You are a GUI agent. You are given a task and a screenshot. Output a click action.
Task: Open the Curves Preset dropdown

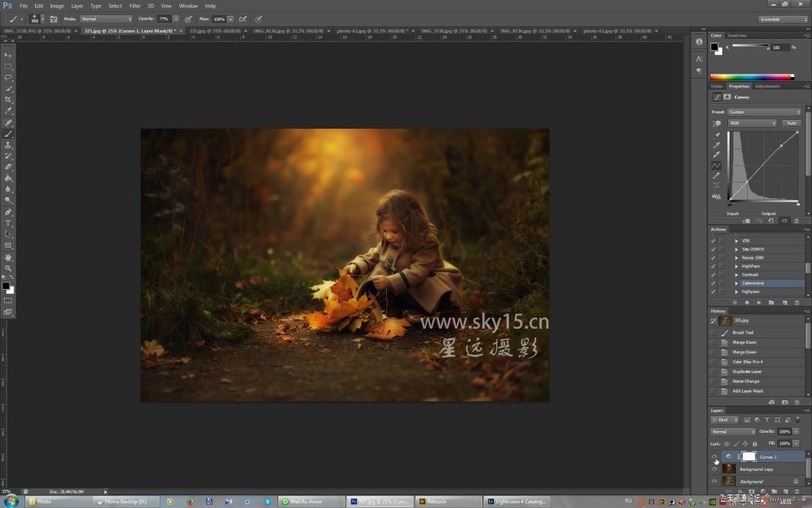[x=764, y=112]
